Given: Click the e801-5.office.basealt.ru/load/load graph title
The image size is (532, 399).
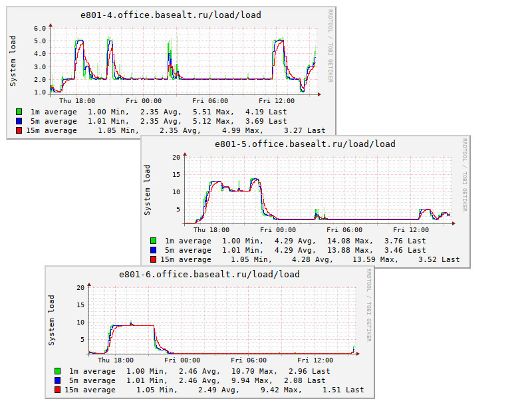Looking at the screenshot, I should click(305, 144).
